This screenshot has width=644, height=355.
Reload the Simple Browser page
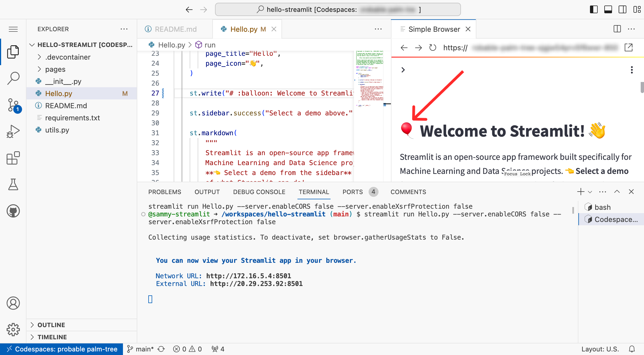pyautogui.click(x=433, y=48)
